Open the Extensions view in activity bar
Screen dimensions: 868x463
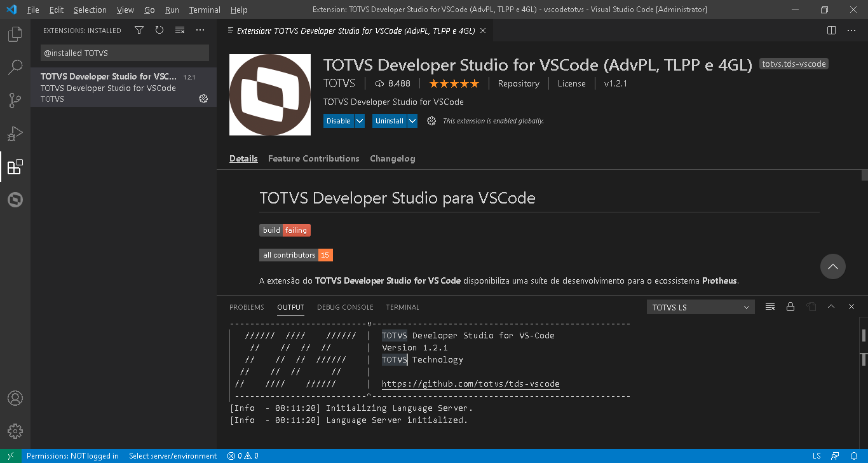coord(15,167)
